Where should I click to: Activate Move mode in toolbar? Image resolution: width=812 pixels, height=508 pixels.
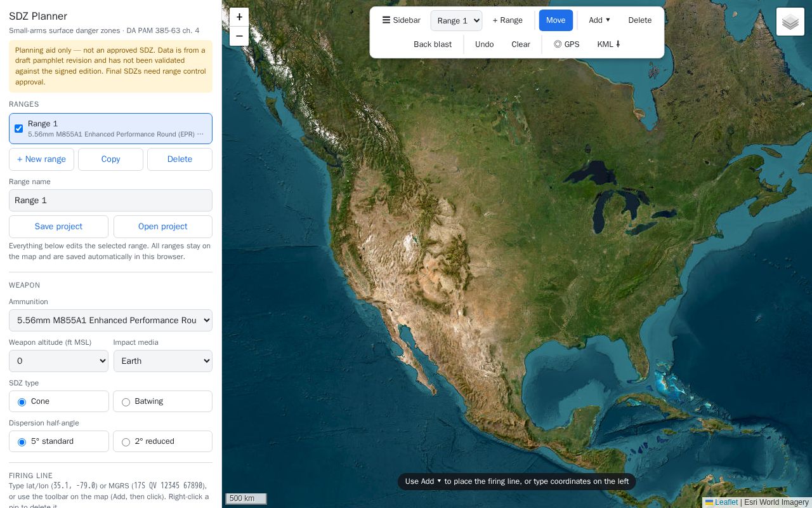(x=556, y=20)
